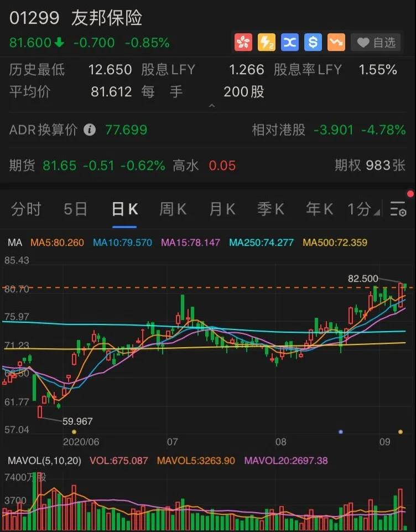Tap the MA5:80.260 value
The image size is (416, 532).
coord(58,242)
